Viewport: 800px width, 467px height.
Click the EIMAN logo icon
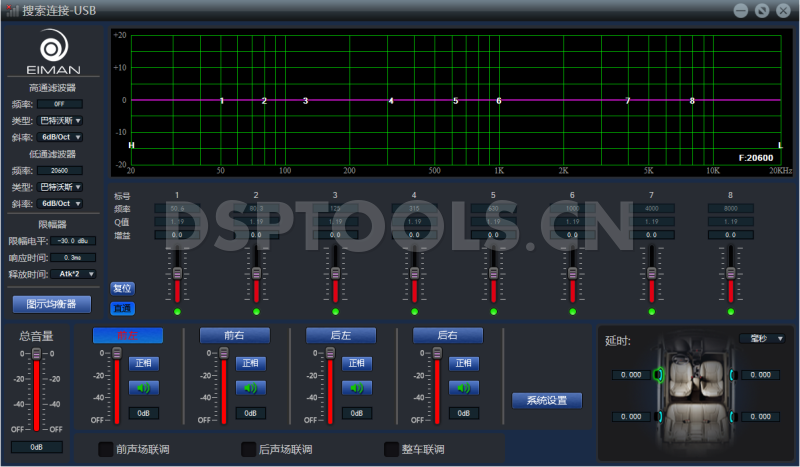click(54, 49)
